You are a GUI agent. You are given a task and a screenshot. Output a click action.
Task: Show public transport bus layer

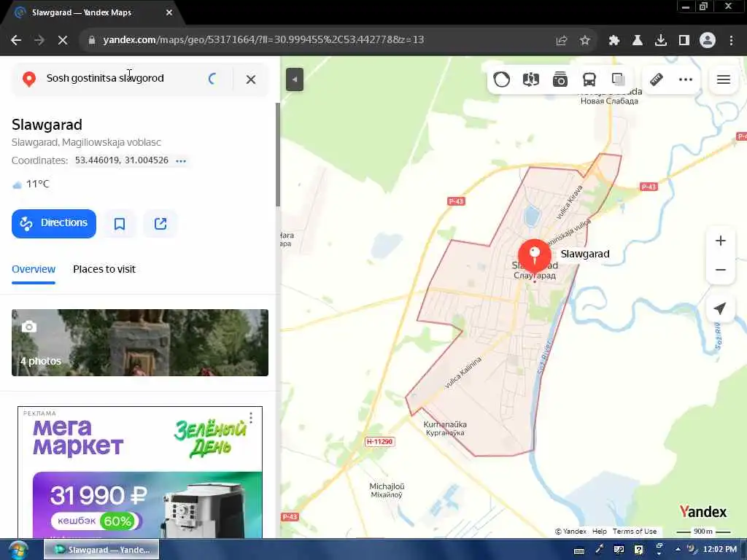coord(589,79)
